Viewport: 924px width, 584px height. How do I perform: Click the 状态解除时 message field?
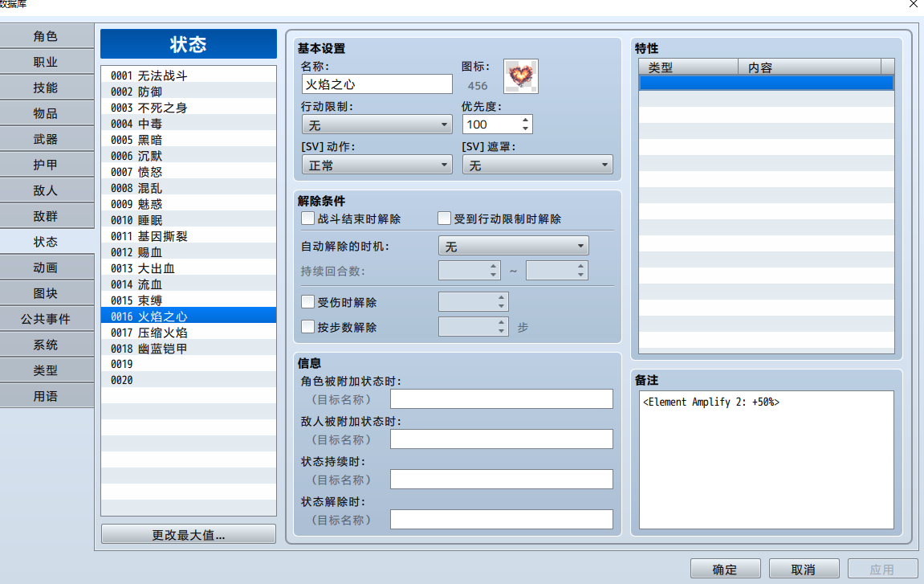(502, 520)
